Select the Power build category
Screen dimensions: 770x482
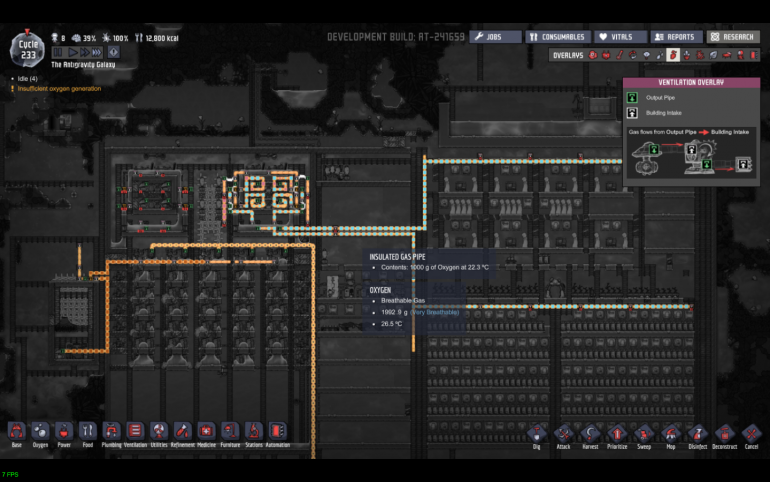coord(63,432)
